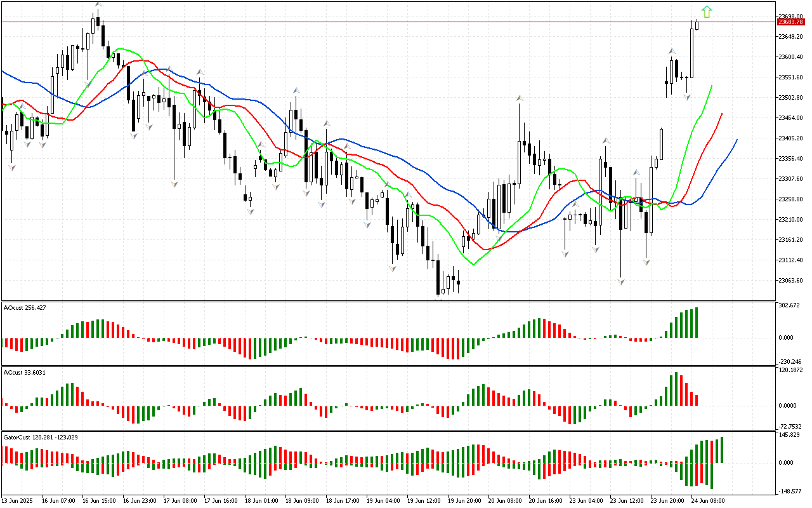Screen dimensions: 812x508
Task: Select the right end of blue Alligator line
Action: [x=737, y=140]
